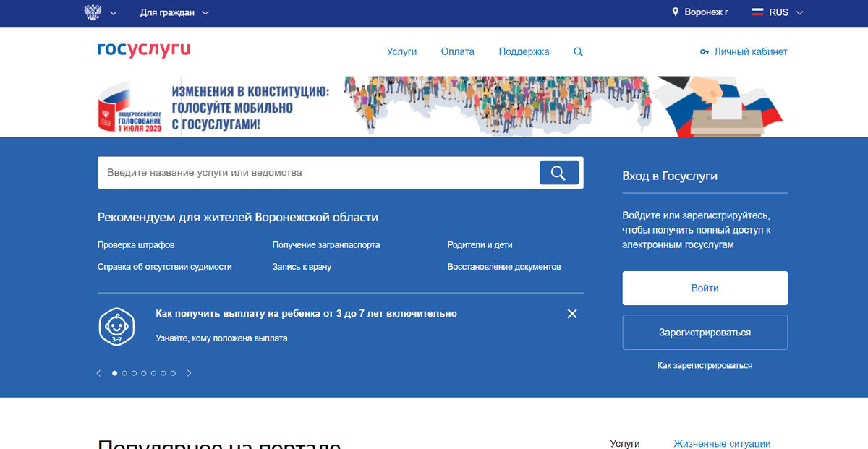868x449 pixels.
Task: Click the key icon beside Личный кабинет
Action: [x=705, y=52]
